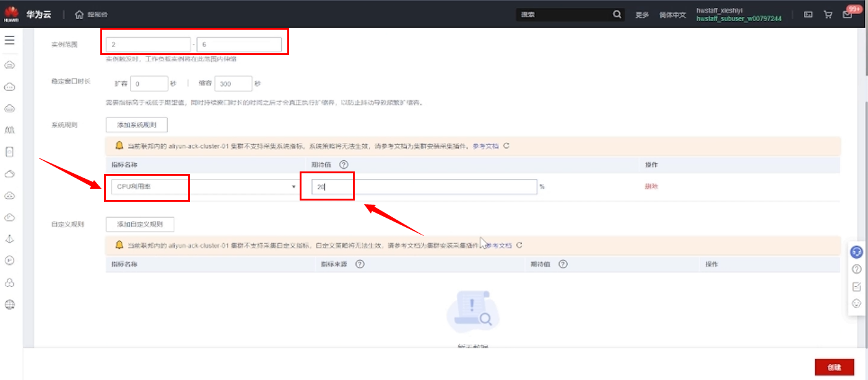This screenshot has width=868, height=380.
Task: Open the 更多 menu in the top bar
Action: tap(641, 14)
